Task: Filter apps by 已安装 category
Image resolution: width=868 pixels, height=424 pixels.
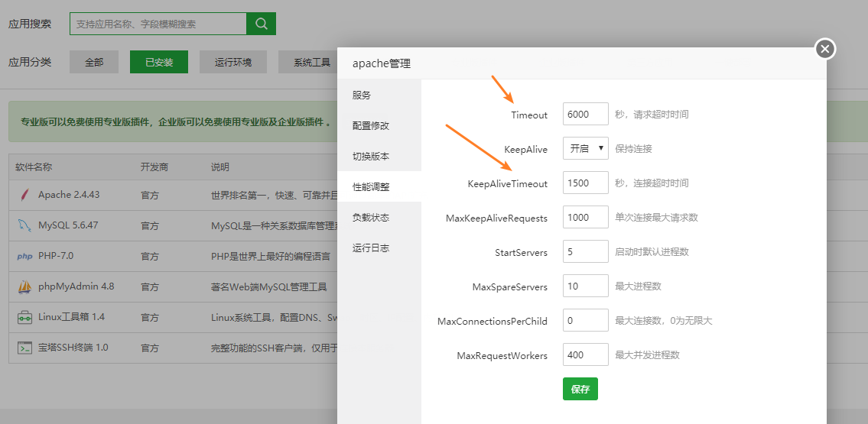Action: click(x=158, y=62)
